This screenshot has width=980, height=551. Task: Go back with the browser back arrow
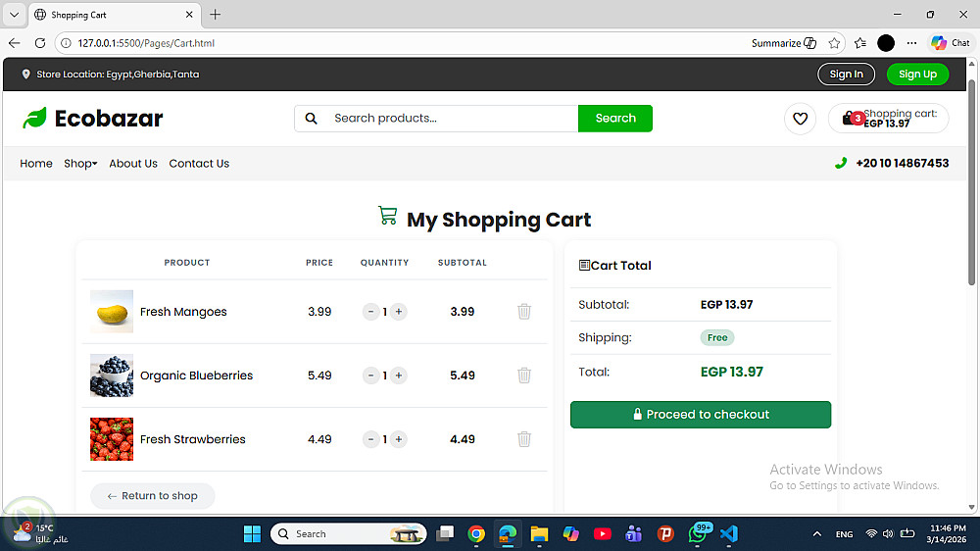(15, 43)
